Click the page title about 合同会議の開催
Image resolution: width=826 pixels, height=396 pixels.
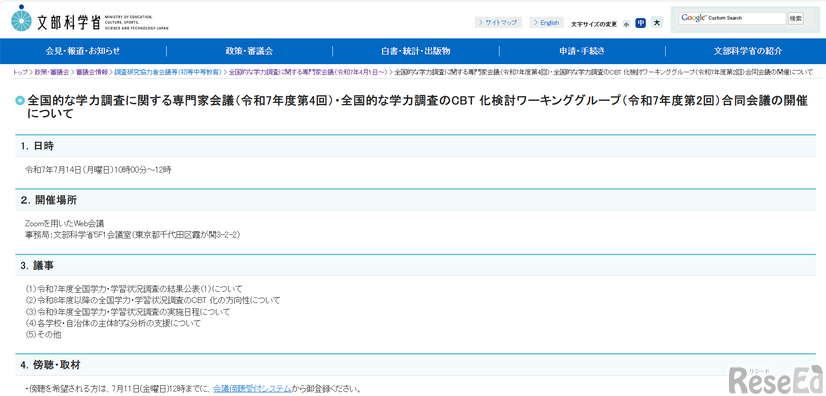point(416,107)
